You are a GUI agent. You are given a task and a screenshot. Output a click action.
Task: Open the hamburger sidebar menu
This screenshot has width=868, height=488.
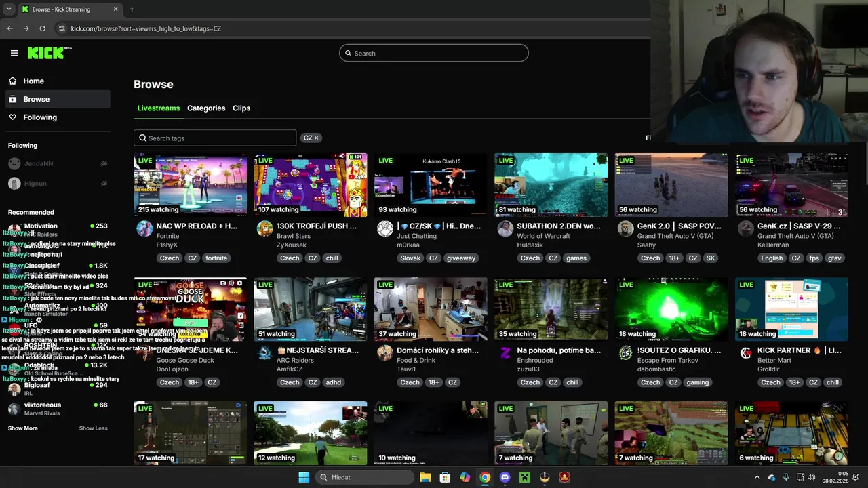(14, 53)
